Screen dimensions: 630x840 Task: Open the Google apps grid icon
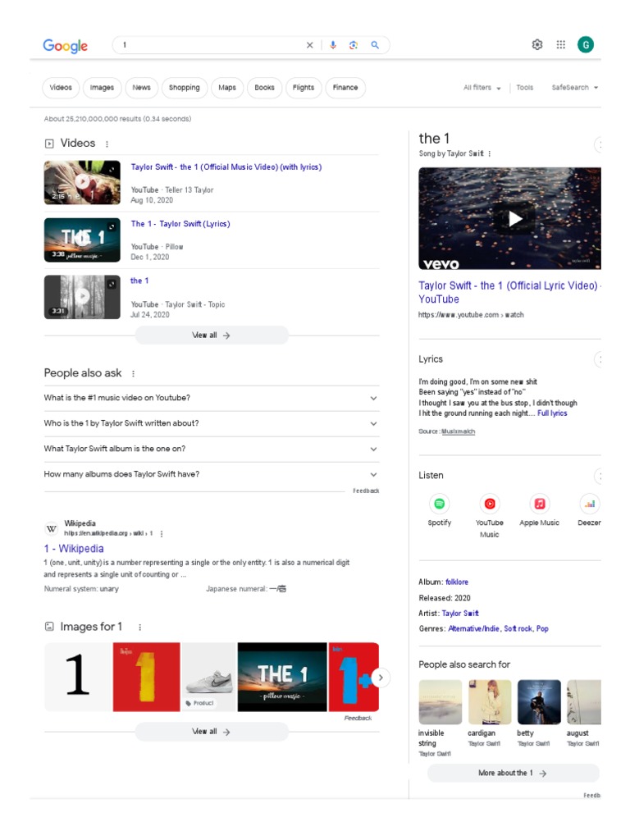561,45
